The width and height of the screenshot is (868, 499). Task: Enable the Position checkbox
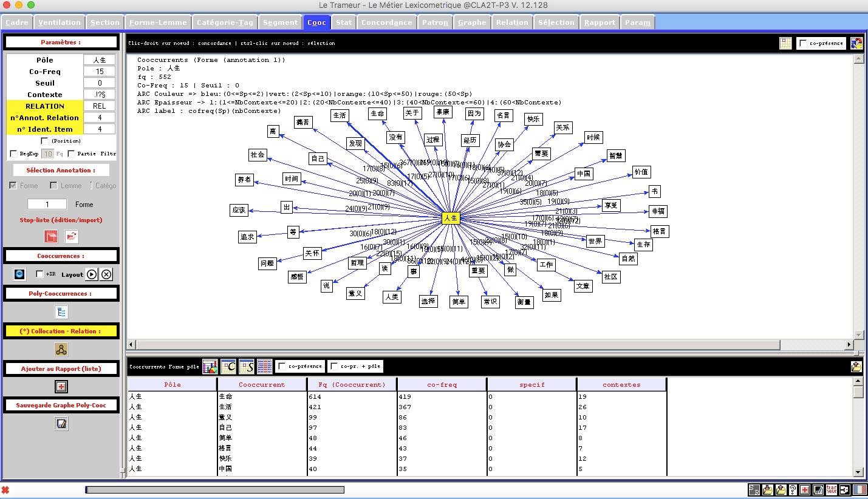pyautogui.click(x=44, y=141)
